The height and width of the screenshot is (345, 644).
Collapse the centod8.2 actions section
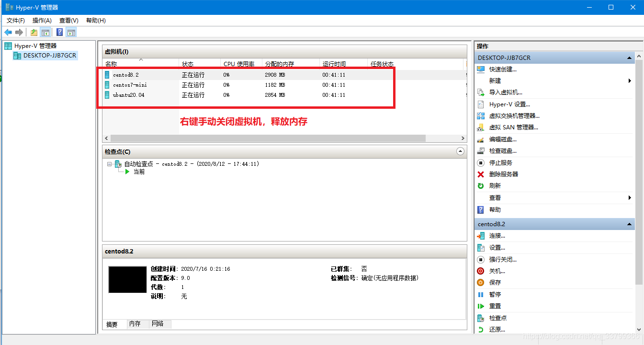(x=630, y=224)
